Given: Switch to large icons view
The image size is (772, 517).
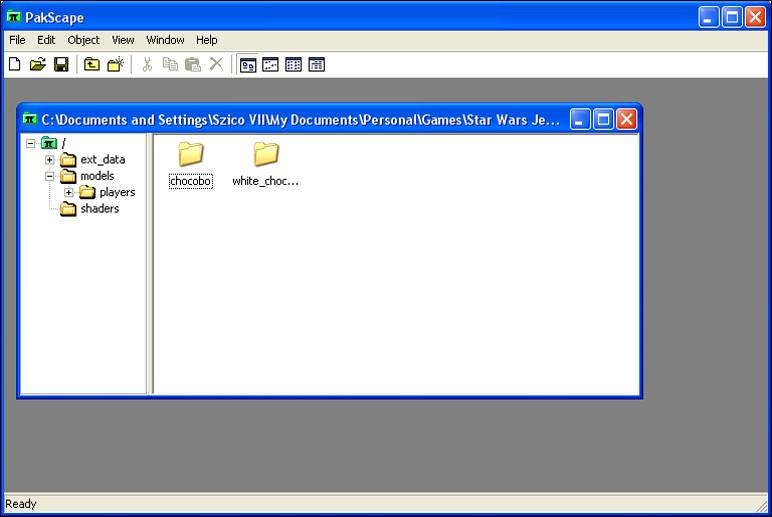Looking at the screenshot, I should point(247,65).
